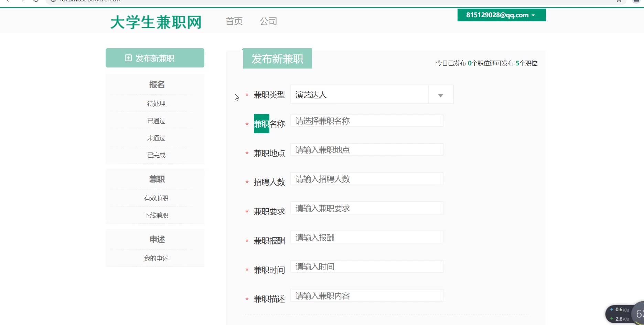The image size is (644, 325).
Task: Focus the 兼职报酬 input field
Action: (367, 238)
